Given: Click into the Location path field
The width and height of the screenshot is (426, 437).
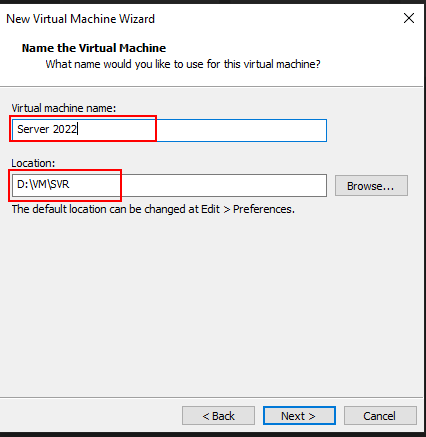Looking at the screenshot, I should tap(169, 185).
